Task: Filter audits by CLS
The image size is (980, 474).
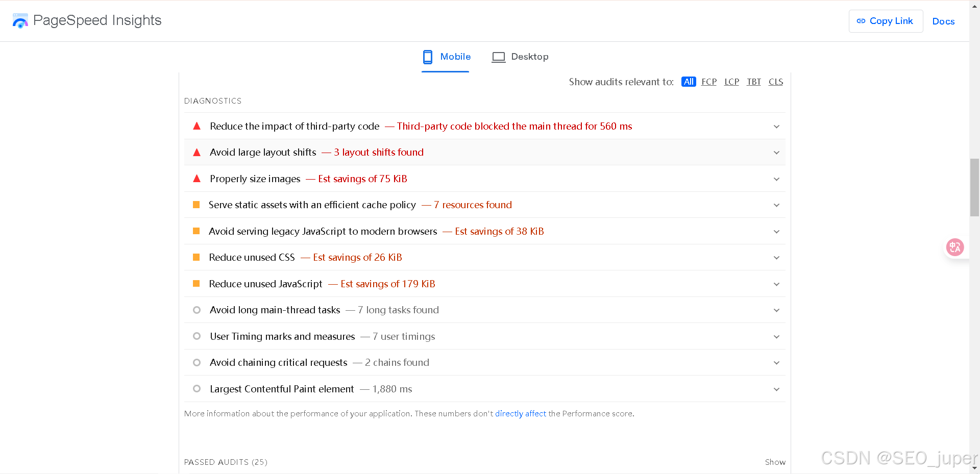Action: 776,82
